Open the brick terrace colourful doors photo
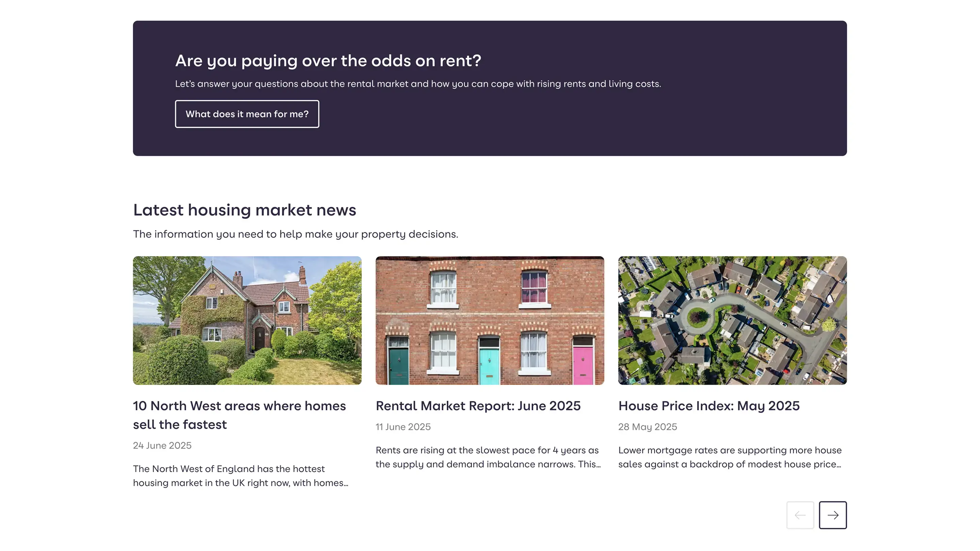The height and width of the screenshot is (551, 980). coord(490,320)
